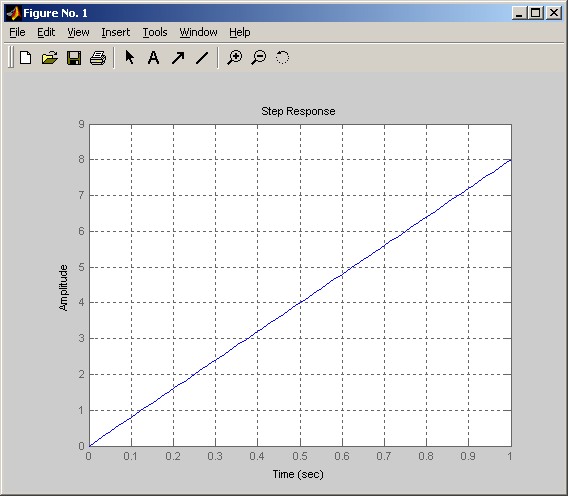Click the y-axis tick label 4
This screenshot has width=568, height=496.
(82, 302)
